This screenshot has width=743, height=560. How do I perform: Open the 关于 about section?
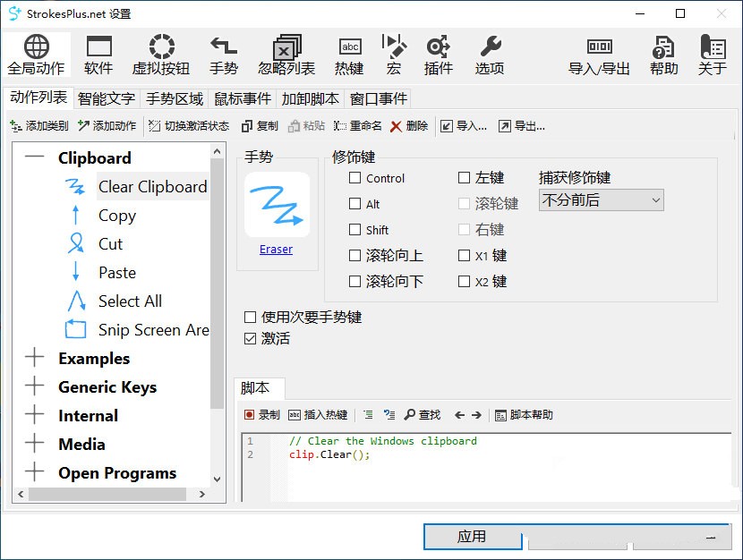[x=713, y=55]
